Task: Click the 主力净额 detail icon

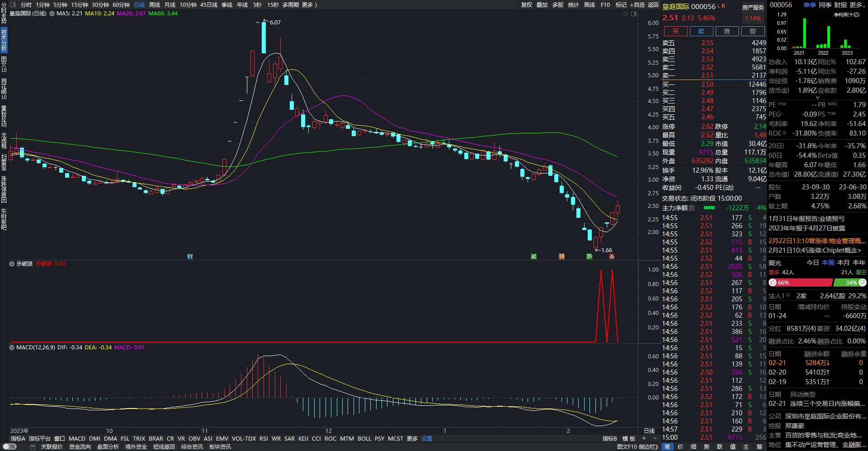Action: click(692, 208)
